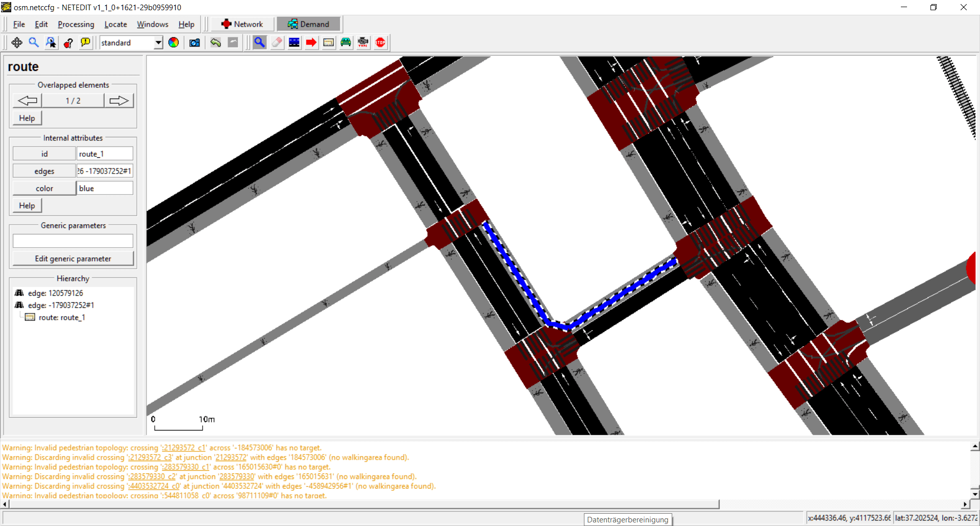Click the junction 21293572 link in warnings
The image size is (980, 526).
pyautogui.click(x=231, y=458)
